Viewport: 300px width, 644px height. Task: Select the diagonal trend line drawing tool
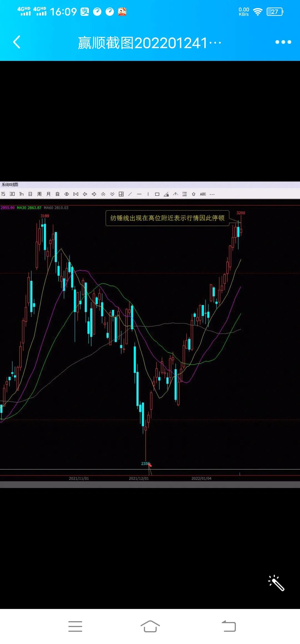tap(130, 194)
